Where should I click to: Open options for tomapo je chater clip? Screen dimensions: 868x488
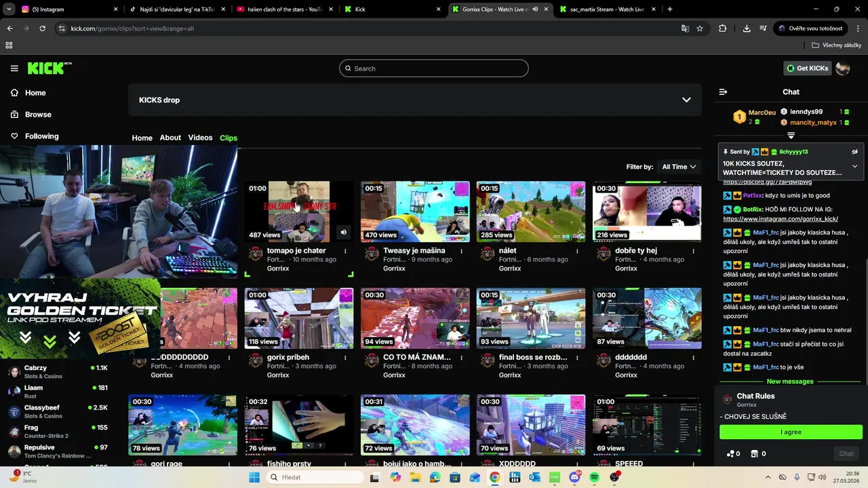(x=345, y=251)
